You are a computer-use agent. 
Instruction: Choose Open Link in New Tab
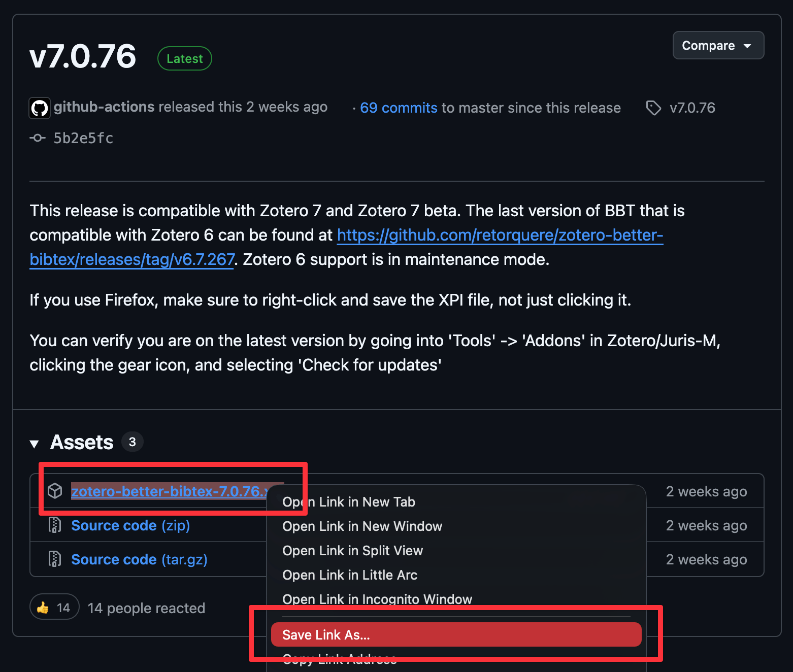coord(349,502)
